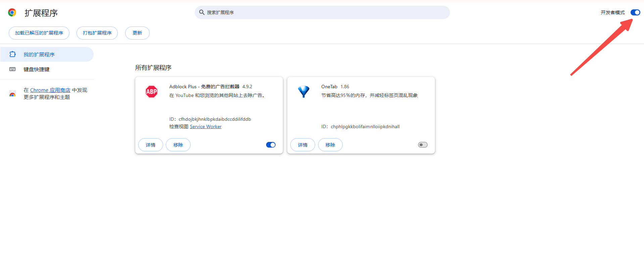Click 打包扩展程序 button
This screenshot has height=260, width=644.
[97, 33]
